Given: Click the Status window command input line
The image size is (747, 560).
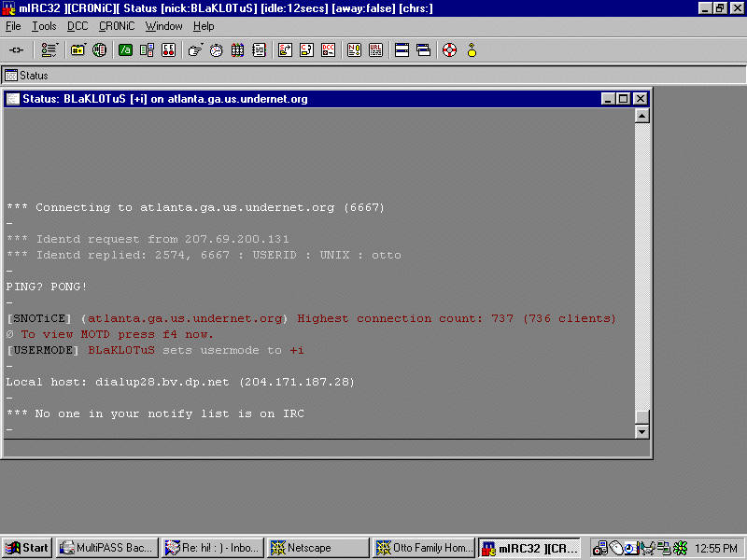Looking at the screenshot, I should pyautogui.click(x=326, y=448).
